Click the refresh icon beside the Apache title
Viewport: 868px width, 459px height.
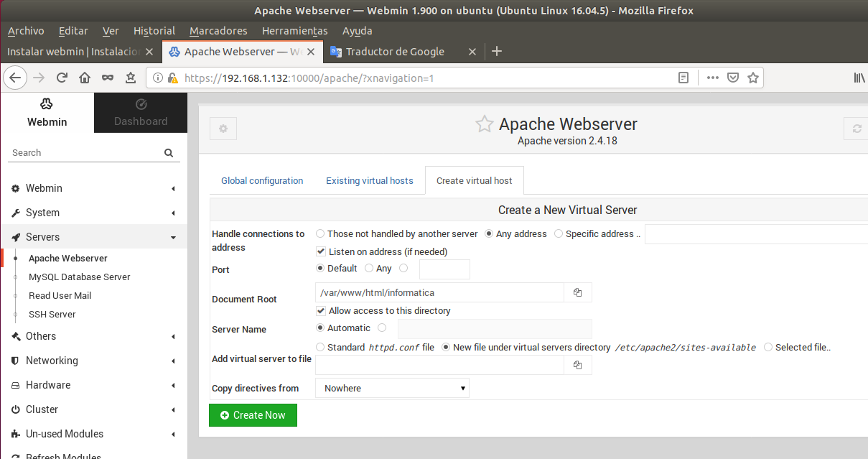click(856, 129)
